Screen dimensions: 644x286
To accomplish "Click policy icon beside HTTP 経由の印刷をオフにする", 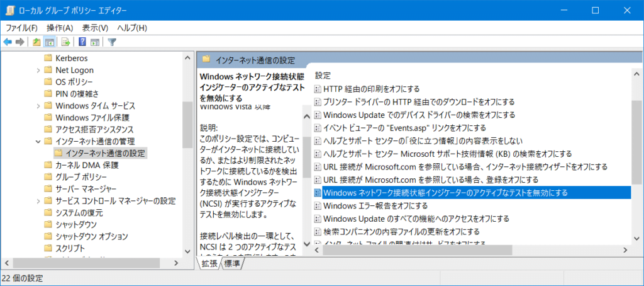I will (317, 88).
